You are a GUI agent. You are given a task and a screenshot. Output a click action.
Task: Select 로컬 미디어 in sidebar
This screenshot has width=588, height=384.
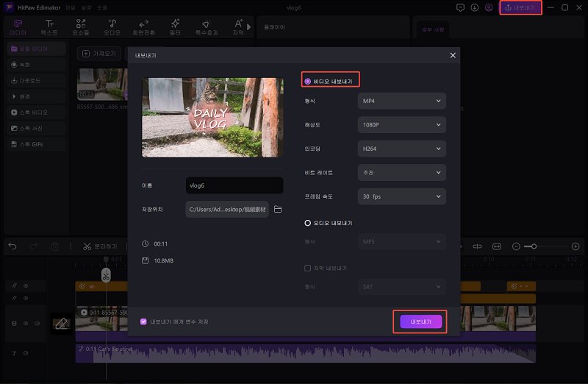36,49
